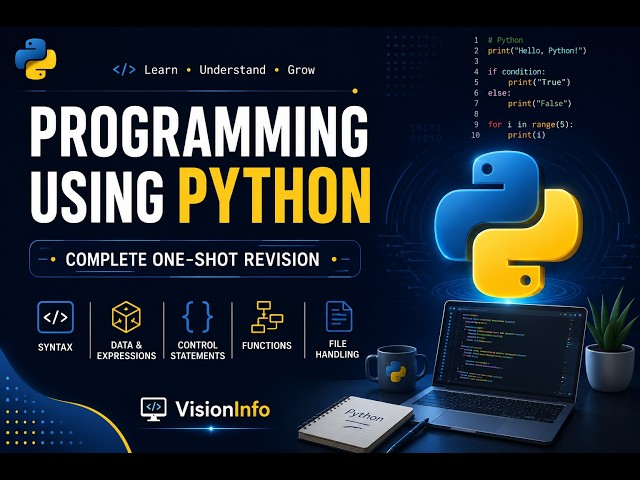Click the VisionInfo monitor logo icon
The width and height of the screenshot is (640, 480).
(153, 409)
